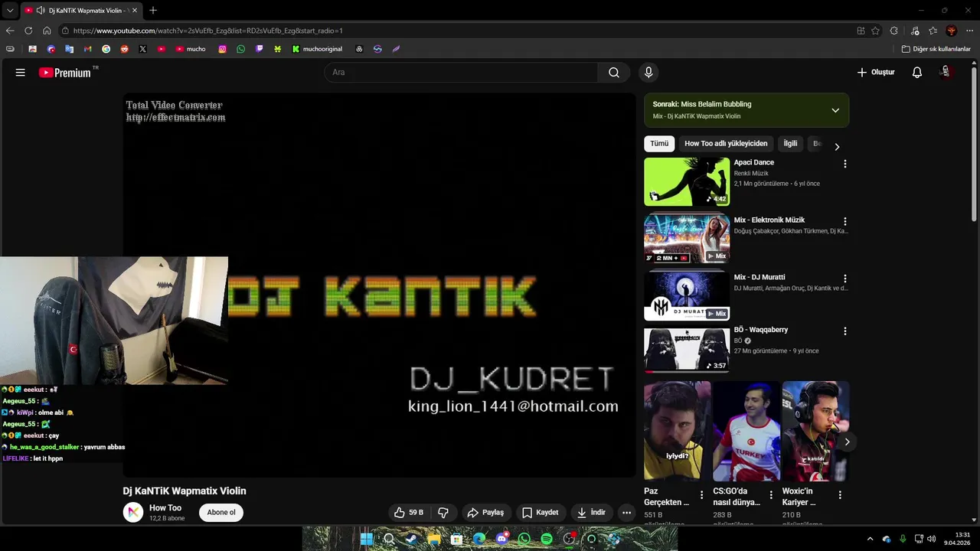Open the YouTube hamburger guide menu
This screenshot has height=551, width=980.
pos(21,73)
